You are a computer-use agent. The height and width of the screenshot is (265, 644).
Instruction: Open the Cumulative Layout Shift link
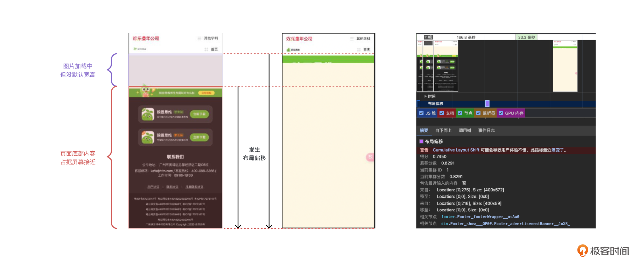(456, 150)
